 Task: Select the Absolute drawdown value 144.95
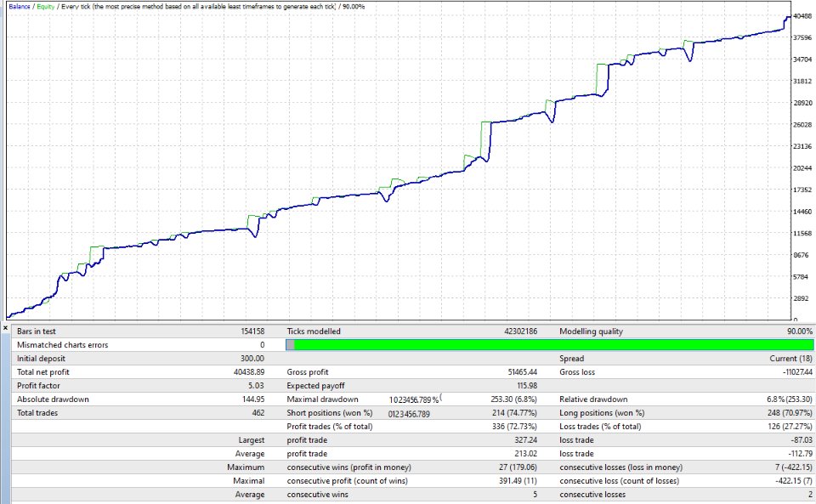[253, 399]
